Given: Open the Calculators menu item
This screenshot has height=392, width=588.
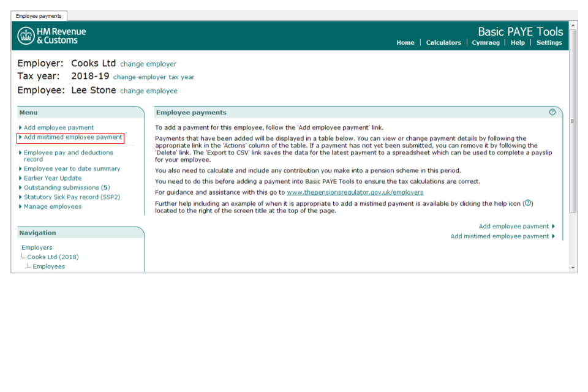Looking at the screenshot, I should [443, 43].
